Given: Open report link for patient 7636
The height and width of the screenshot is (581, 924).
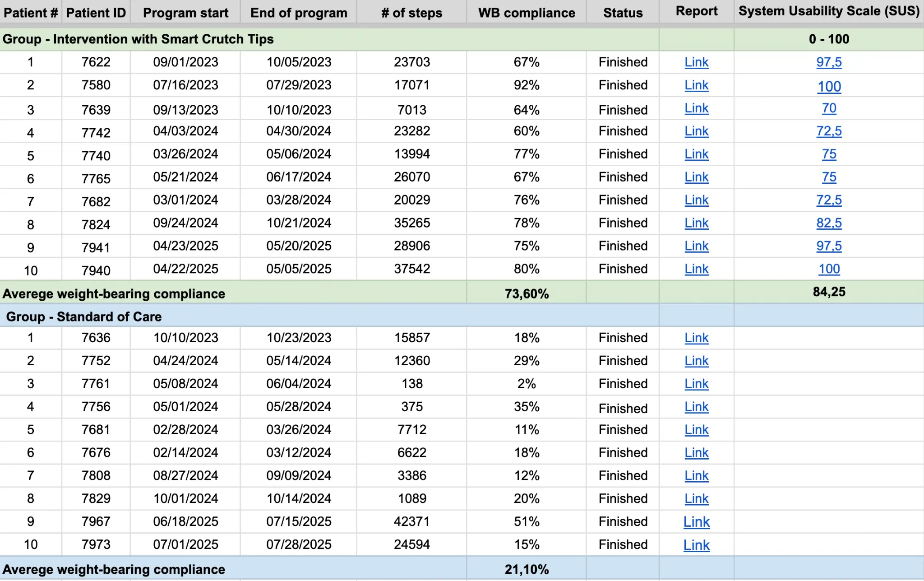Looking at the screenshot, I should pos(696,338).
